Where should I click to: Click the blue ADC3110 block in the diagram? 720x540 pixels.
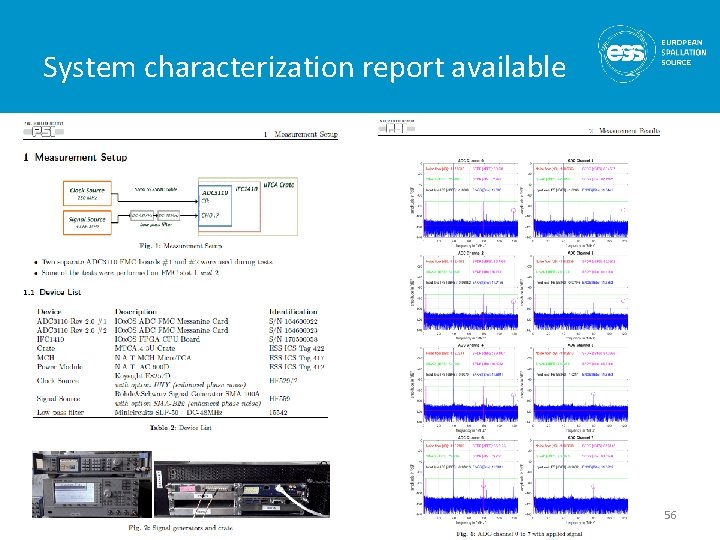215,206
